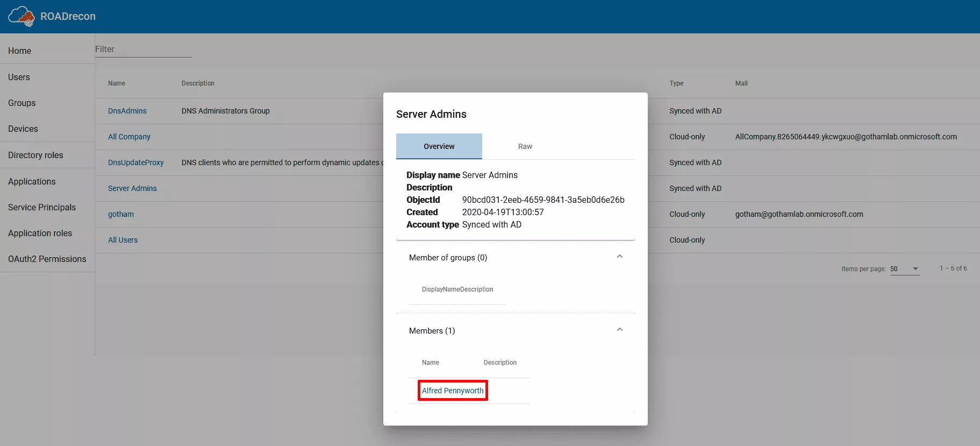Open the Items per page dropdown

tap(905, 269)
